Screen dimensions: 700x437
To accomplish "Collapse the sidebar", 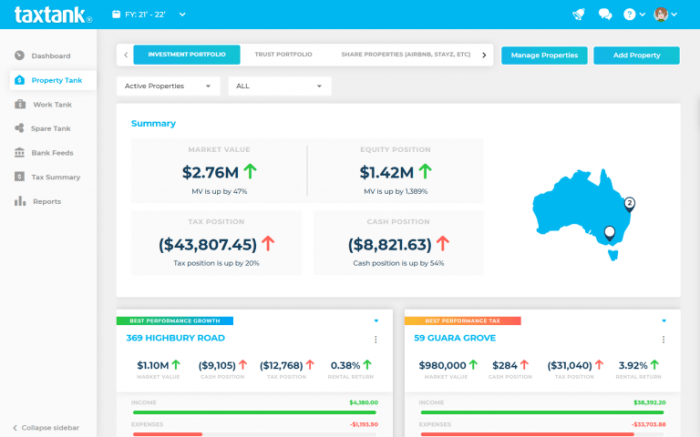I will tap(46, 428).
